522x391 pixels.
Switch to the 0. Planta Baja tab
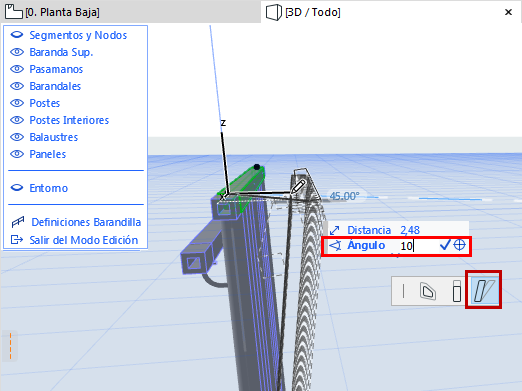pos(130,12)
